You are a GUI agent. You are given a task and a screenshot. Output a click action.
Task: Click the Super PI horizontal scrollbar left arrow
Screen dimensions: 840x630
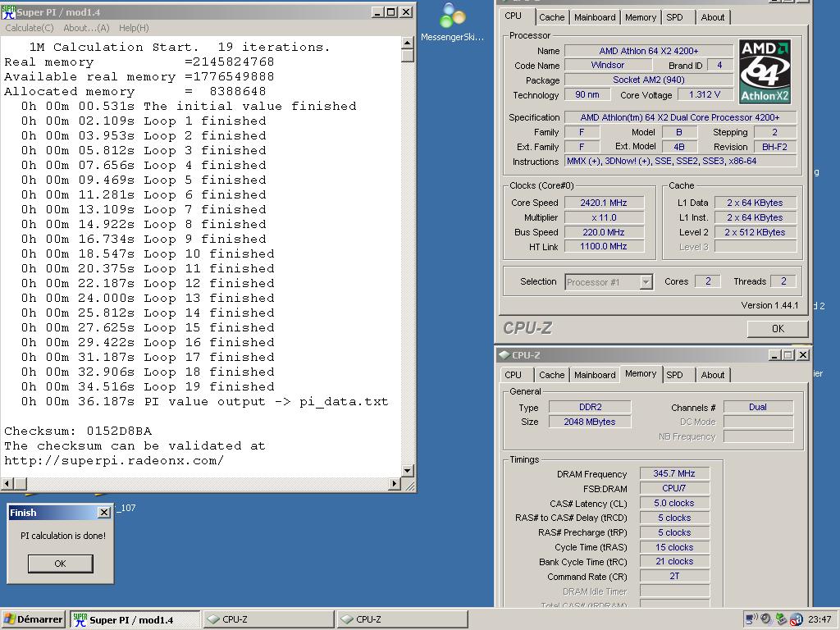pos(7,484)
